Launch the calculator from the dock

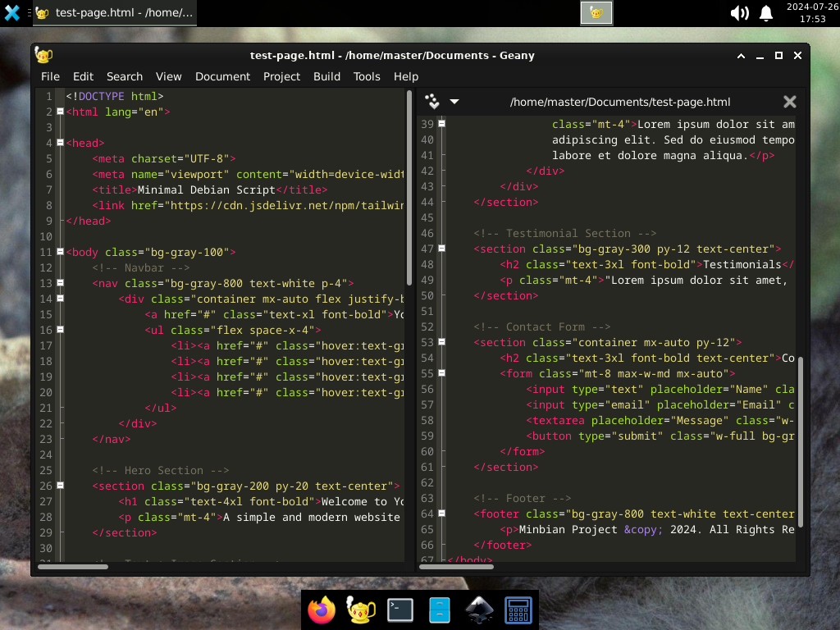pyautogui.click(x=518, y=609)
